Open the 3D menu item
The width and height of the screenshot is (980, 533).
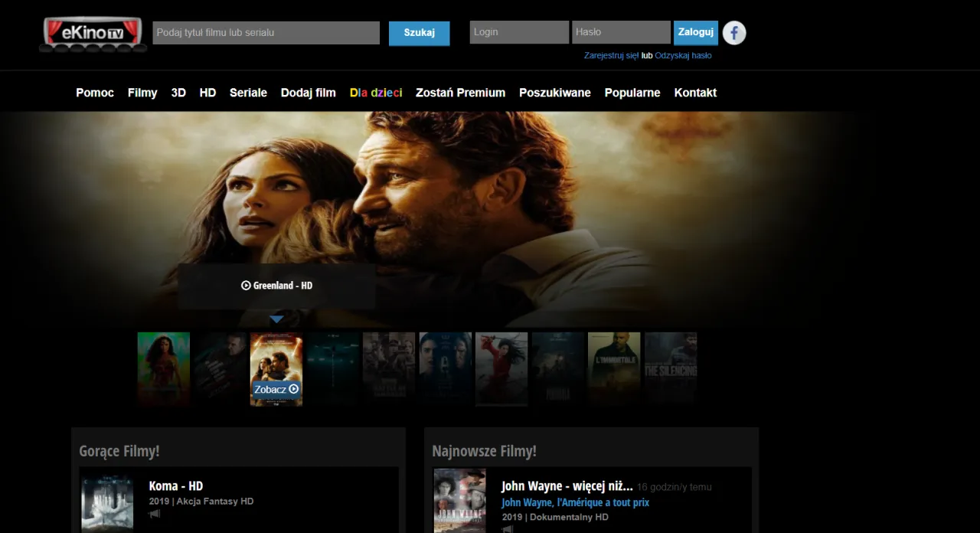pyautogui.click(x=178, y=93)
